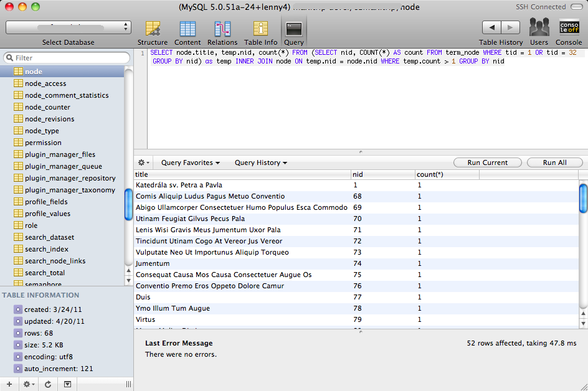Toggle the table information pane
The height and width of the screenshot is (391, 588).
67,384
